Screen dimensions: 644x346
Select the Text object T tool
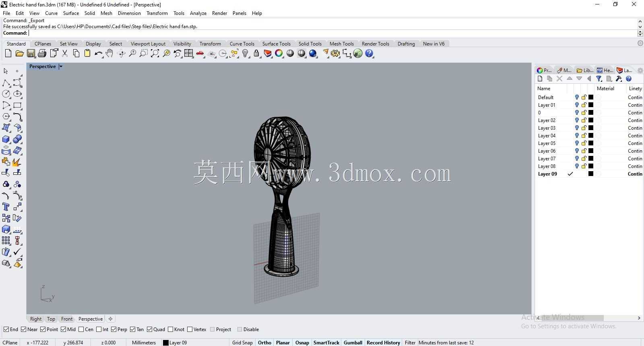point(6,207)
